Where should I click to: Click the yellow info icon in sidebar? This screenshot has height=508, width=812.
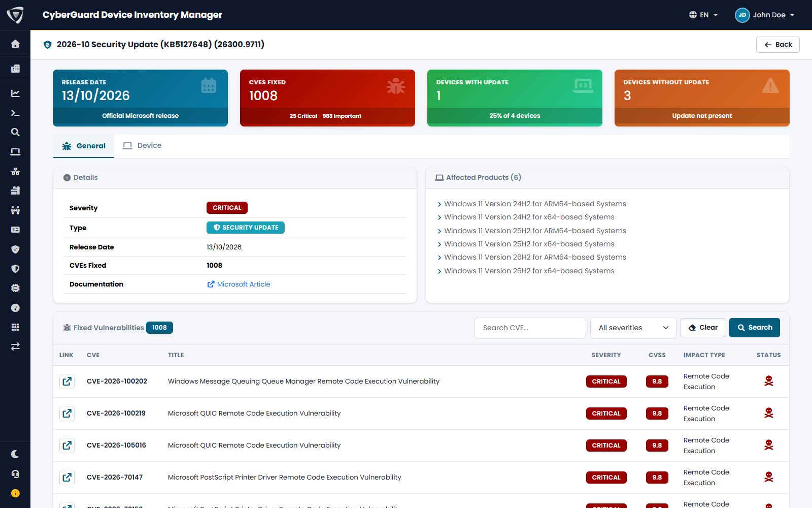coord(15,493)
